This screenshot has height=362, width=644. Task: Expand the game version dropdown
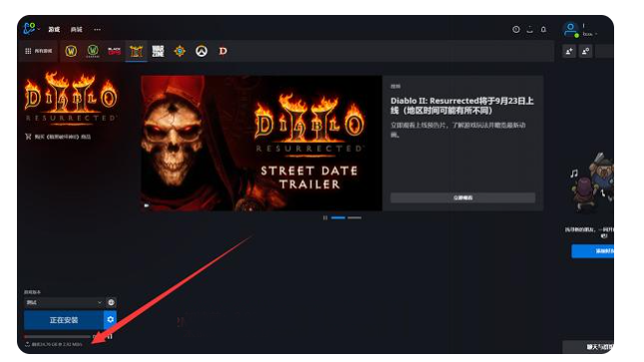[64, 302]
